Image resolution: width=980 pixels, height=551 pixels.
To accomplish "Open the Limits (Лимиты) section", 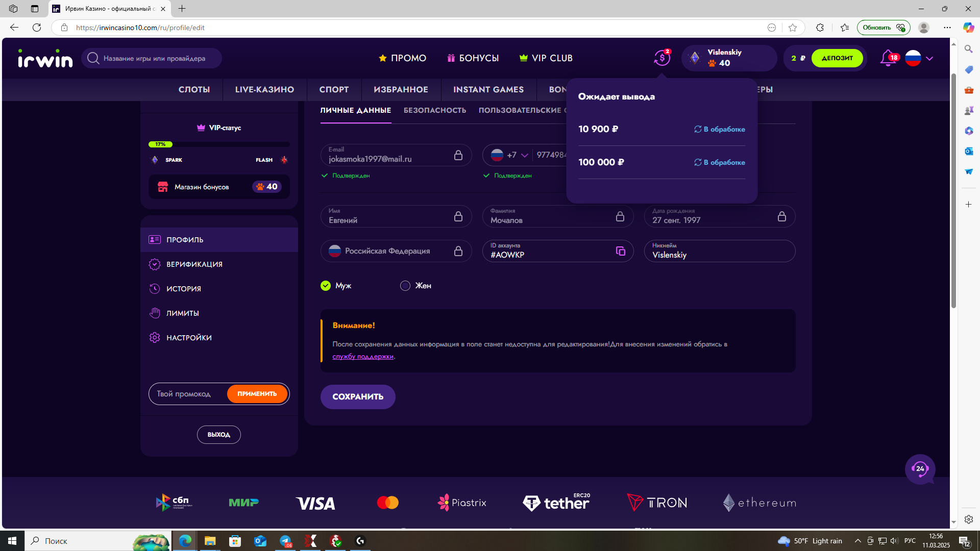I will (x=182, y=313).
